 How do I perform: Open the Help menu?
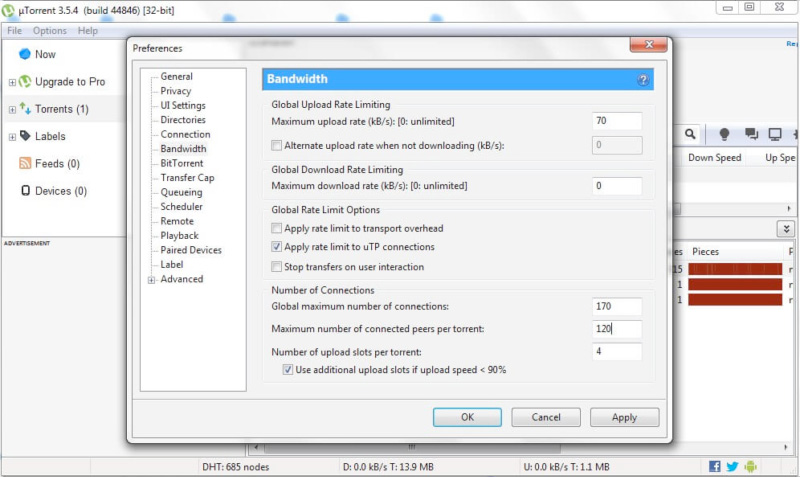[87, 31]
